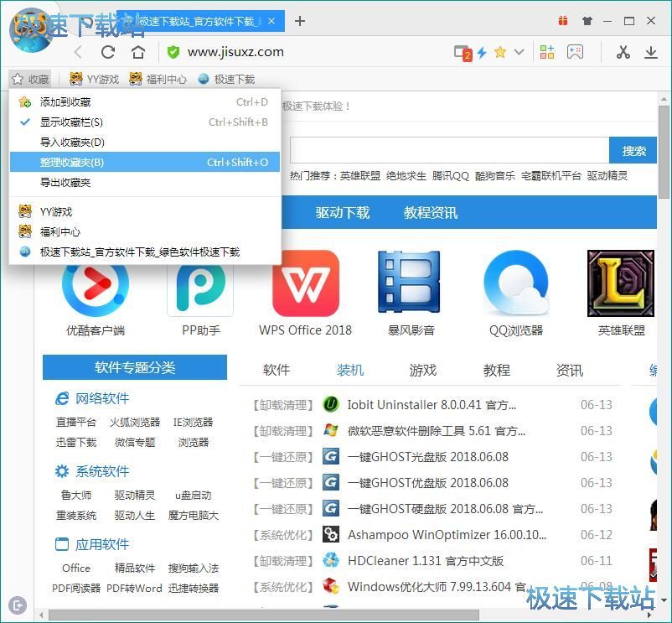Viewport: 672px width, 623px height.
Task: Click the green security shield icon
Action: click(x=173, y=52)
